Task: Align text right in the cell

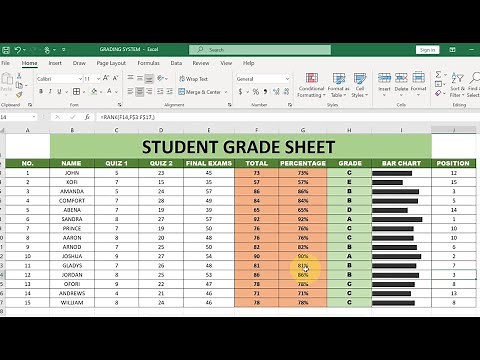Action: [149, 91]
